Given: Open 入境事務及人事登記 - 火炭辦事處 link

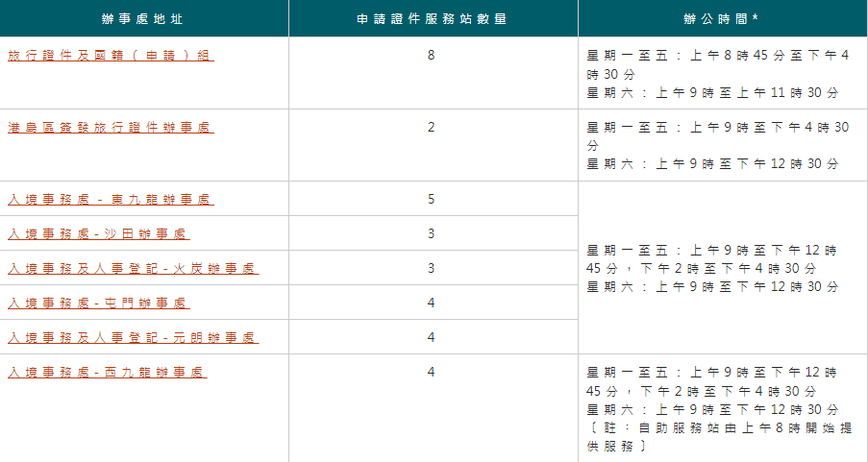Looking at the screenshot, I should coord(133,269).
